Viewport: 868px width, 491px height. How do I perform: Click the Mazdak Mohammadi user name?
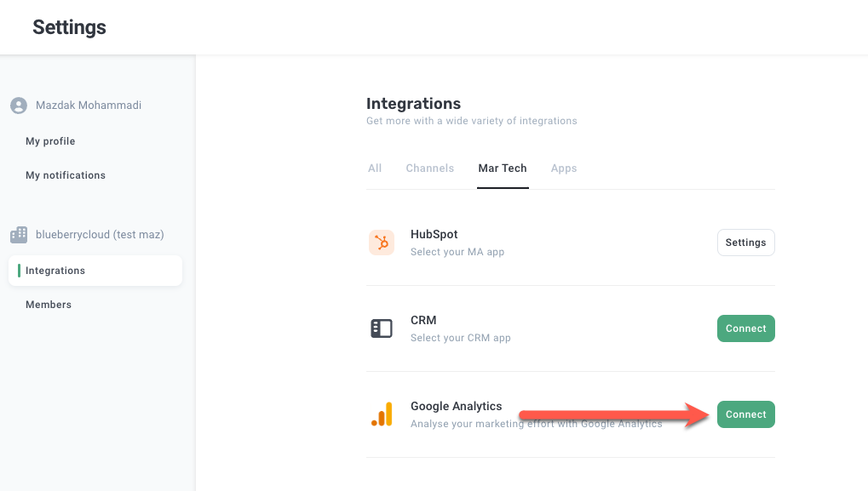click(x=89, y=106)
